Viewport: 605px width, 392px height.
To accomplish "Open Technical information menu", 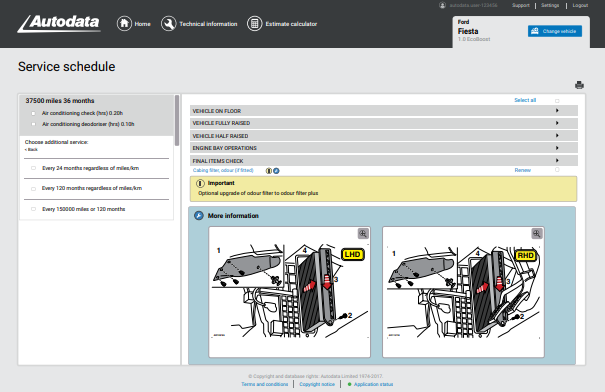I will (208, 24).
